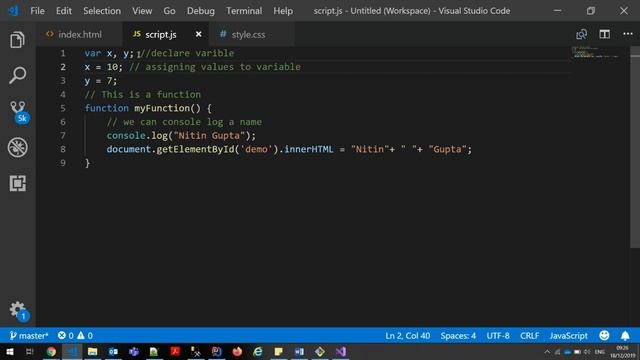Viewport: 640px width, 360px height.
Task: Click the comment '//declare varible' on line 1
Action: (x=187, y=53)
